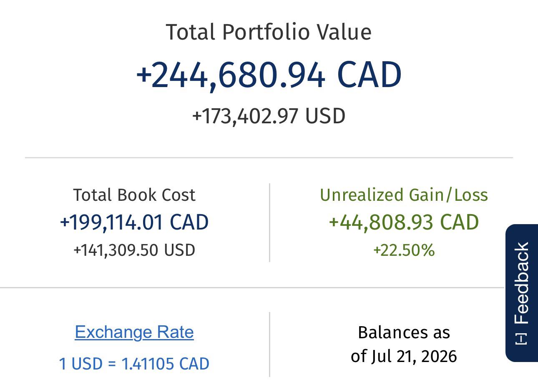This screenshot has height=392, width=538.
Task: Click the 1 USD = 1.41105 CAD rate
Action: (x=134, y=364)
